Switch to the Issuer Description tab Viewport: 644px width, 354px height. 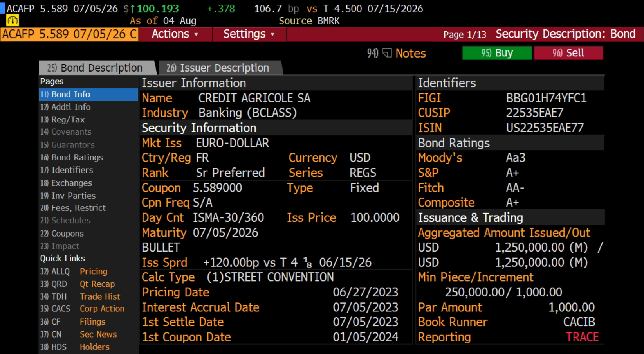pyautogui.click(x=219, y=68)
